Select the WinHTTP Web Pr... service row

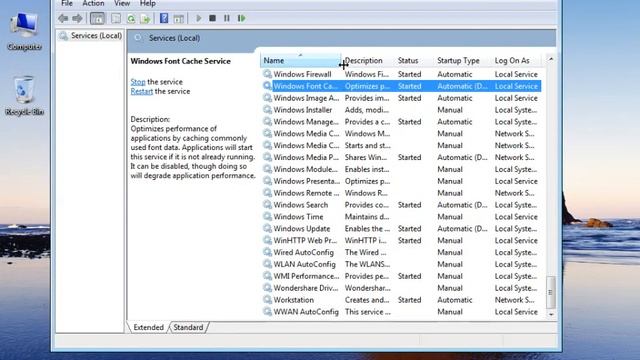coord(401,240)
